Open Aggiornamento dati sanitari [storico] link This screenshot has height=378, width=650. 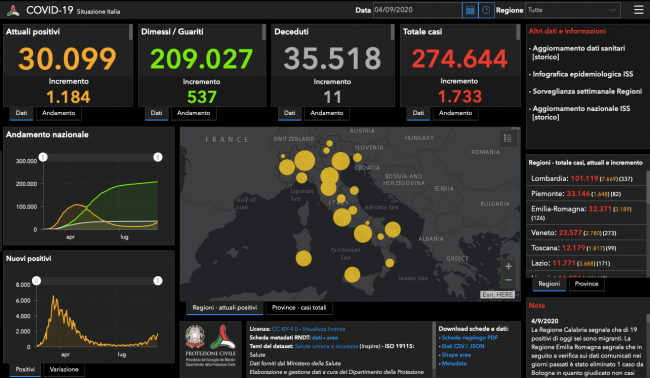tap(579, 53)
